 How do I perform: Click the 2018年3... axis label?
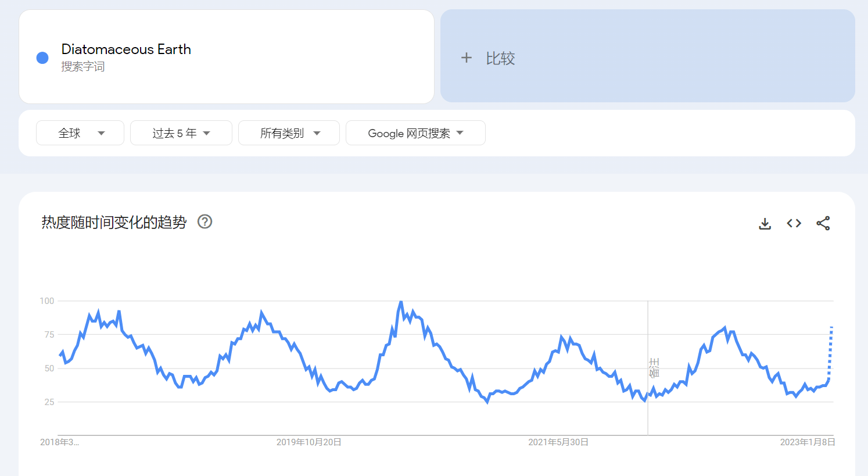point(59,442)
